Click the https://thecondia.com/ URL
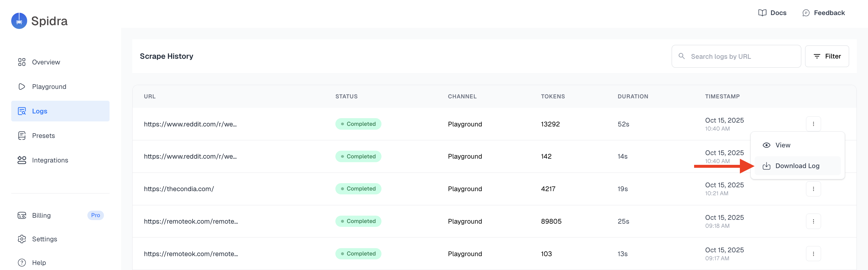The image size is (868, 270). click(179, 189)
